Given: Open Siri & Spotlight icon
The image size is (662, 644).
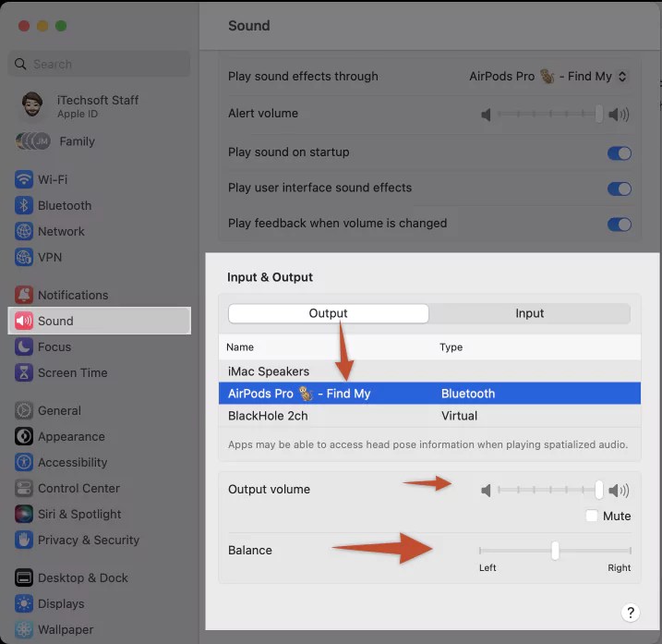Looking at the screenshot, I should [x=24, y=514].
